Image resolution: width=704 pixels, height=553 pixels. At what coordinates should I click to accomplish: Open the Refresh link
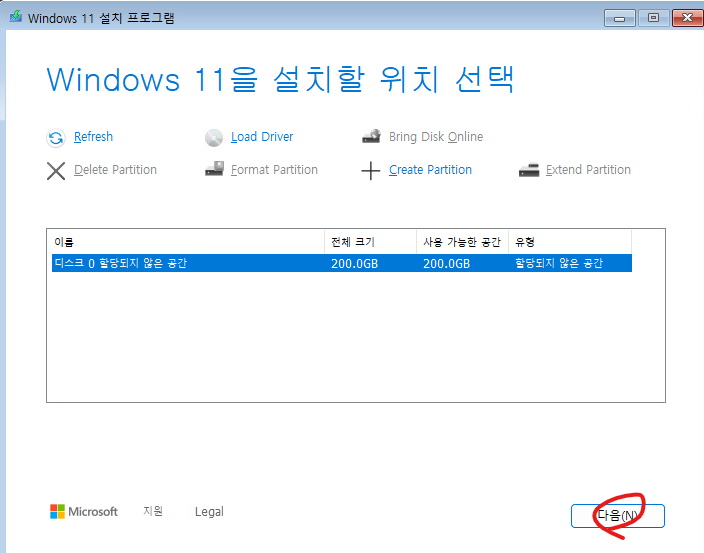pos(93,136)
